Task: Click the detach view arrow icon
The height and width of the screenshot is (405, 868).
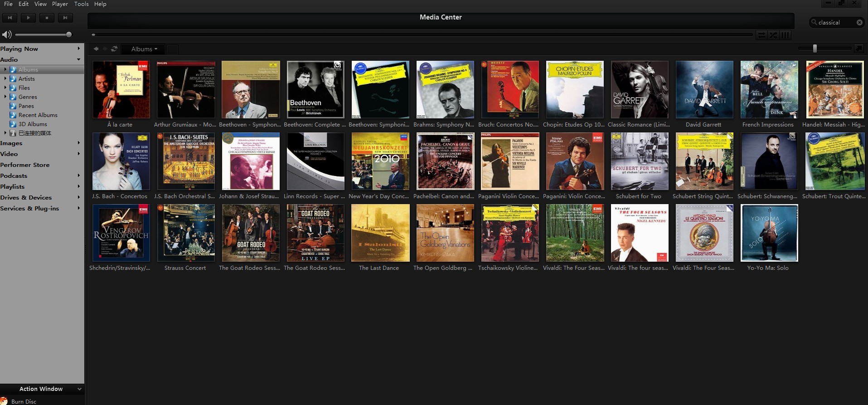Action: click(858, 48)
